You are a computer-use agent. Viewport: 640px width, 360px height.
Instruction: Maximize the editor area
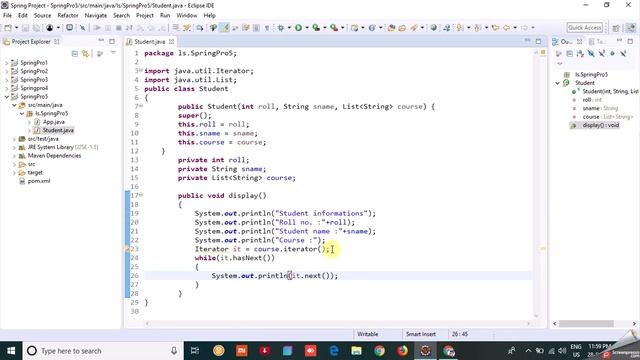tap(538, 41)
